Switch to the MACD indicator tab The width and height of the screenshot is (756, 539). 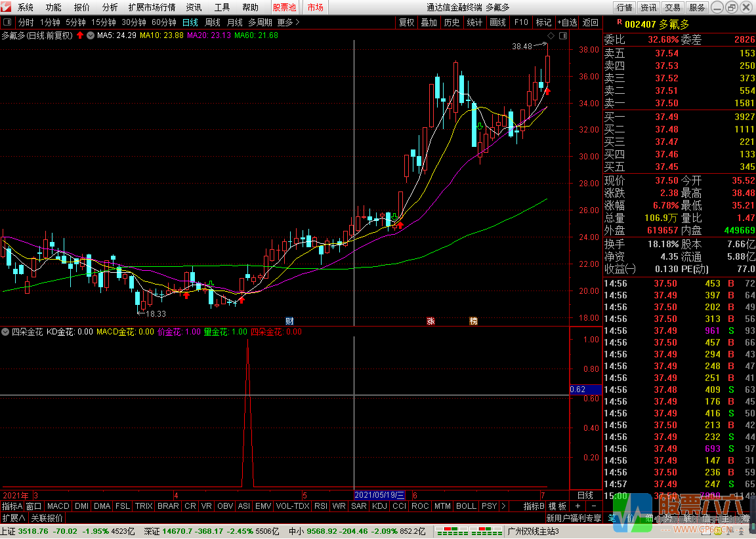point(58,506)
